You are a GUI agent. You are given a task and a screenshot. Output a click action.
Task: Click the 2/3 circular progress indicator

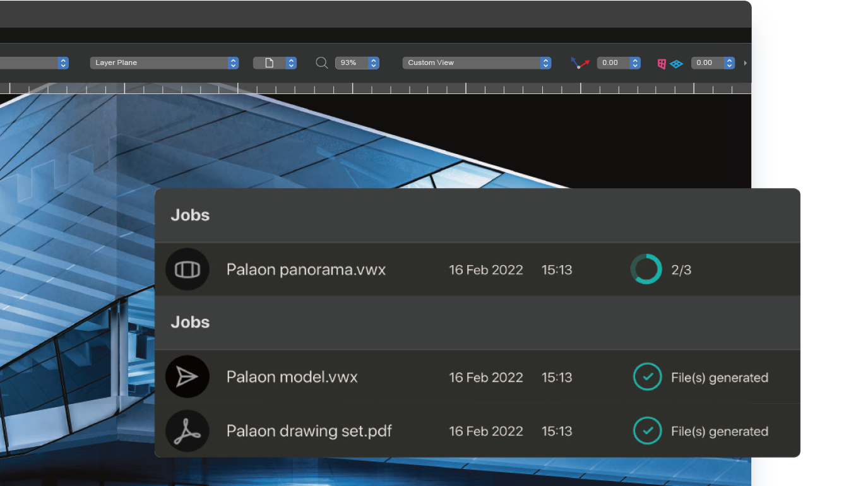pyautogui.click(x=646, y=270)
